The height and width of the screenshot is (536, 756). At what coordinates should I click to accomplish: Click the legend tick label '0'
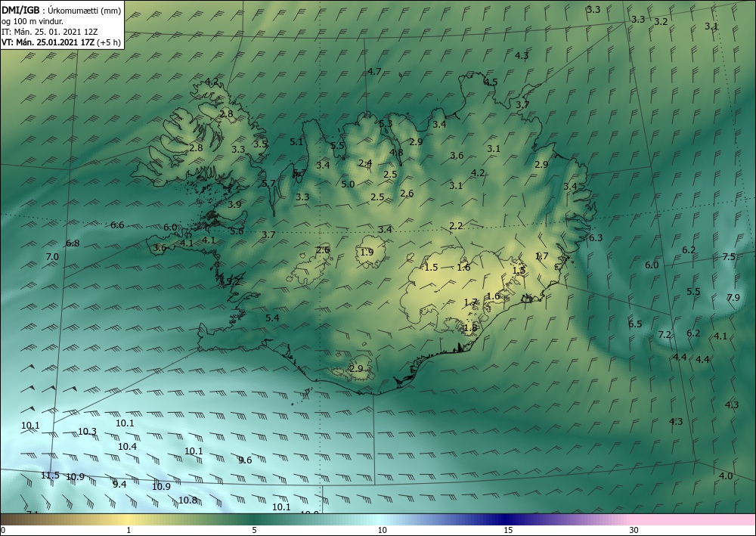click(x=3, y=531)
